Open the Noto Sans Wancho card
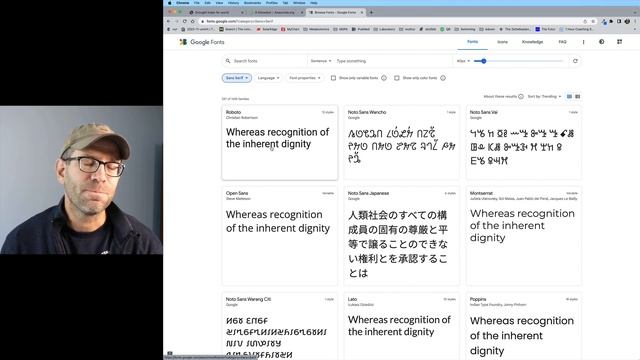 click(401, 142)
